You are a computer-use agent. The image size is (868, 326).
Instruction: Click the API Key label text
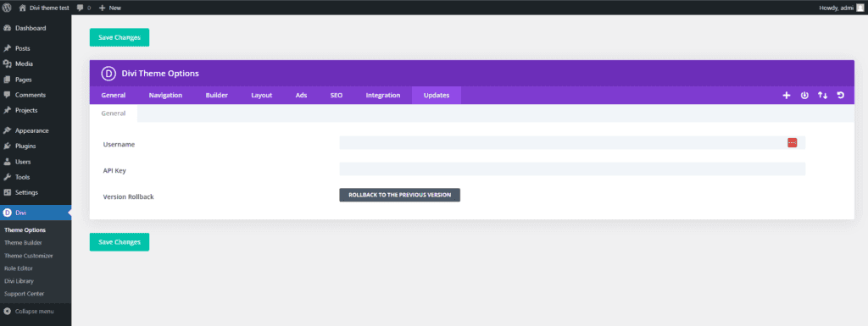tap(114, 171)
